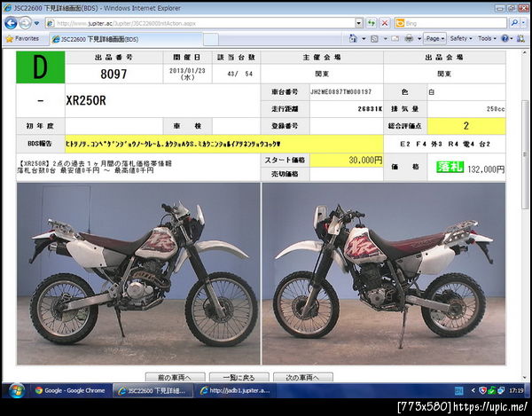Switch to jadb1.jupiter taskbar window
Viewport: 532px width, 416px height.
coord(235,390)
